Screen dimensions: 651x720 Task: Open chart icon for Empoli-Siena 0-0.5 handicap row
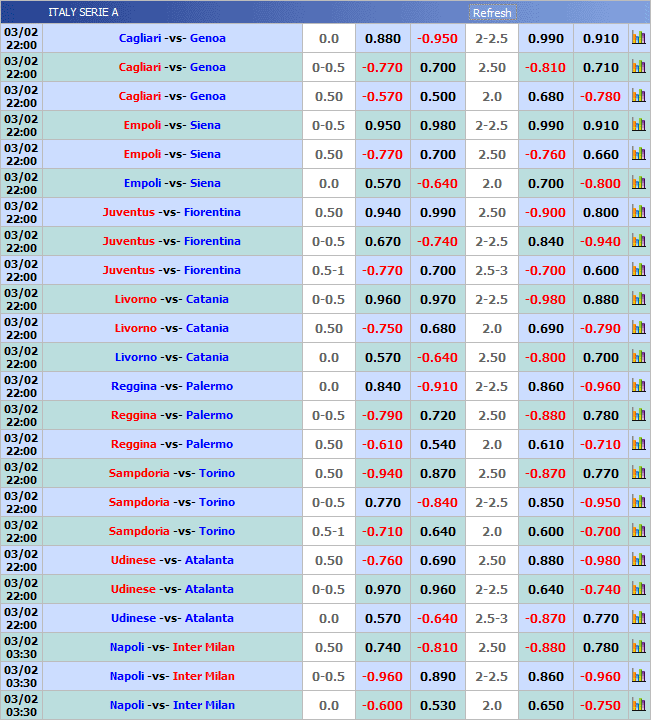coord(638,125)
